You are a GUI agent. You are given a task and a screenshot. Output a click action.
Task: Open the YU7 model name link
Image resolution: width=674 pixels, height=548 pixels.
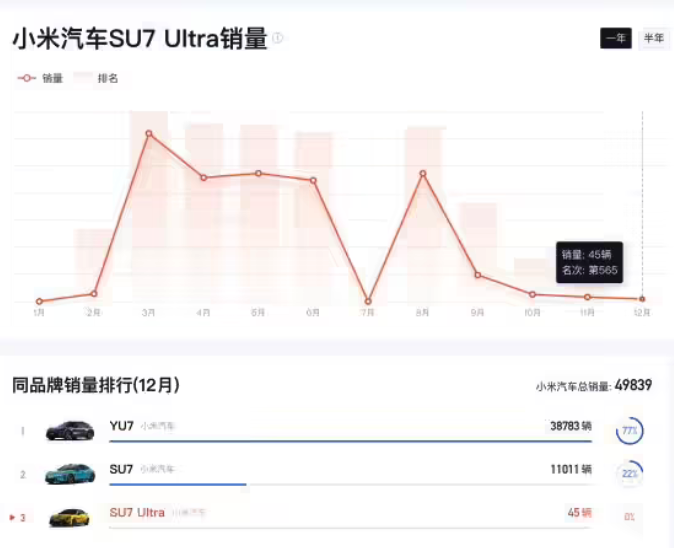coord(122,426)
